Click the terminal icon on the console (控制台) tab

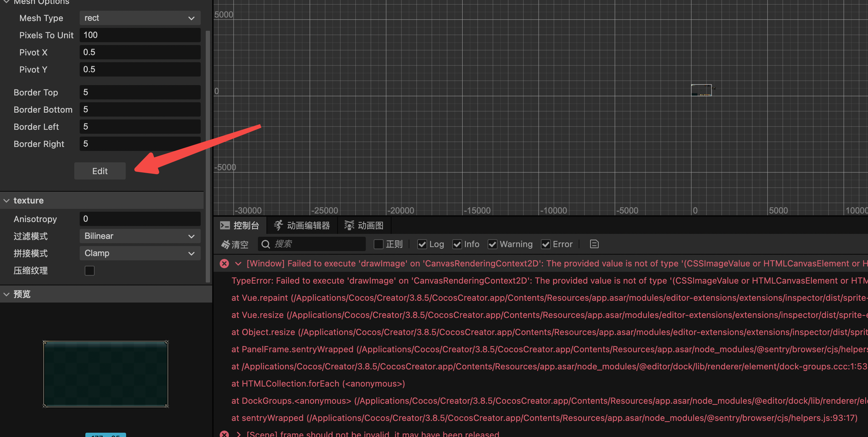[x=225, y=226]
